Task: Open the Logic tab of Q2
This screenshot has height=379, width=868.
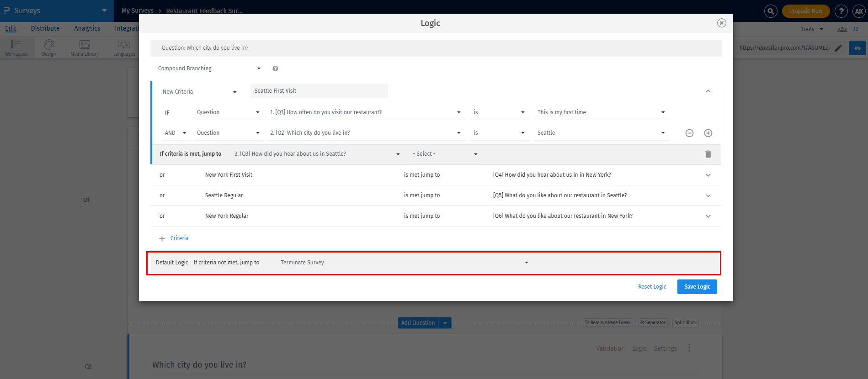Action: [x=639, y=348]
